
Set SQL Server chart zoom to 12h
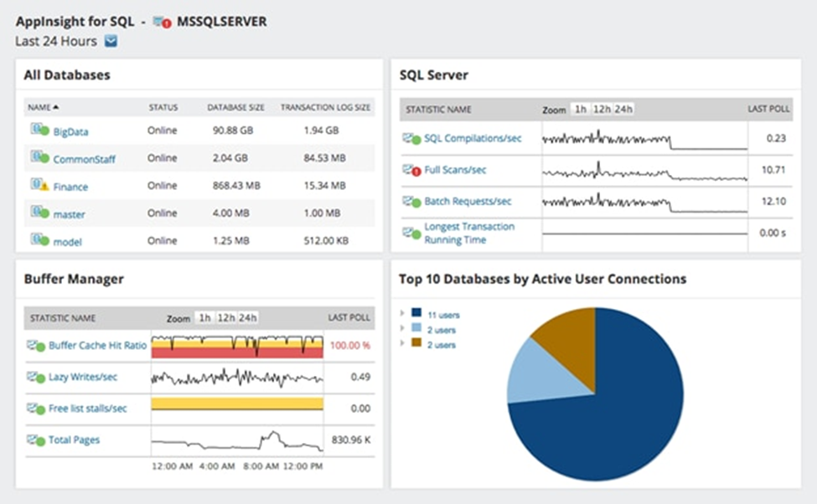tap(602, 110)
